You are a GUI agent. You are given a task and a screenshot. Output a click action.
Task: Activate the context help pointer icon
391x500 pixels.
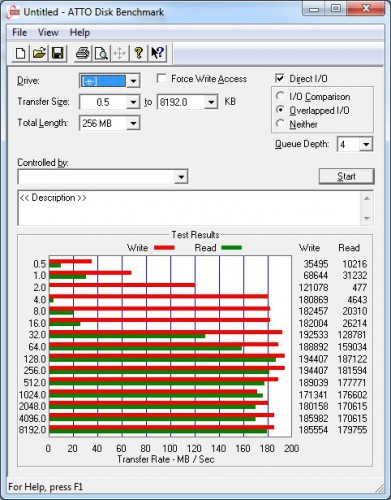pos(157,53)
